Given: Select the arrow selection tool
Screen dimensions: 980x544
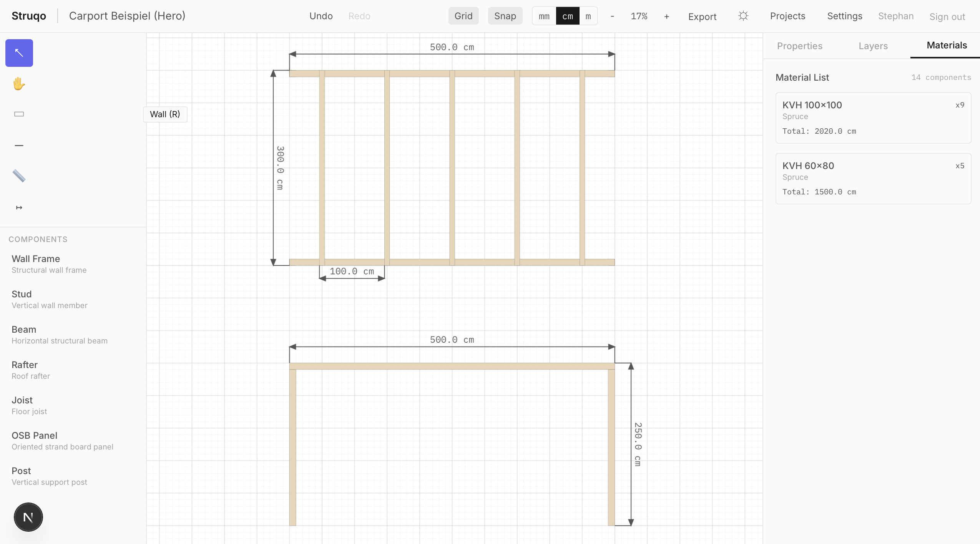Looking at the screenshot, I should 18,53.
